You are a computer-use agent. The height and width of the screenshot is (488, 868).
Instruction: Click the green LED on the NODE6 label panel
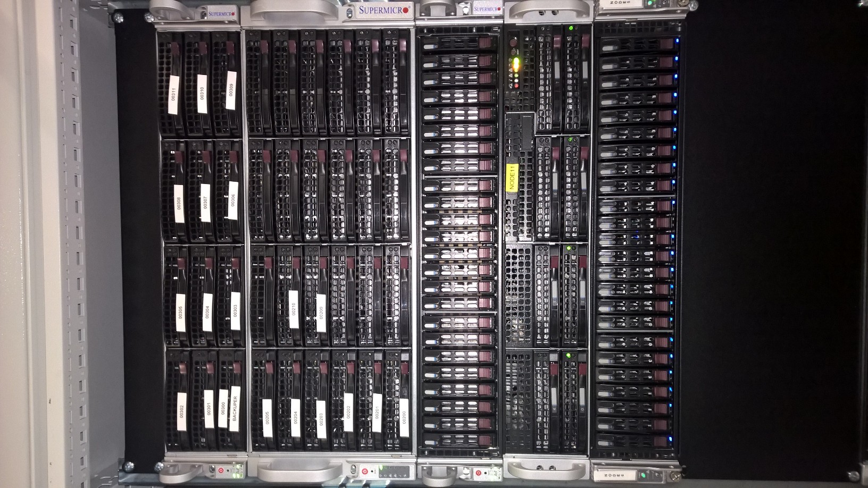[642, 475]
